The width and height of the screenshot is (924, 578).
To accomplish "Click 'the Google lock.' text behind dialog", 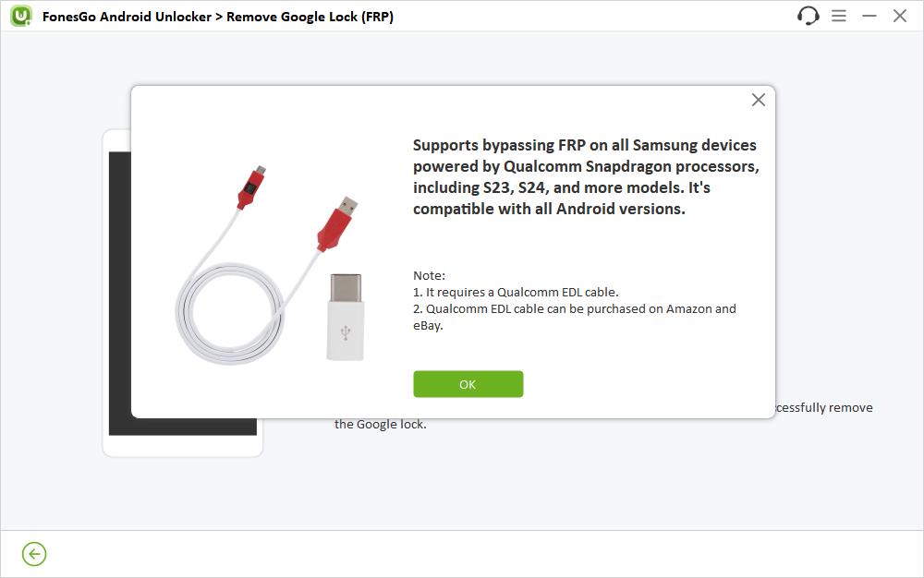I will (x=380, y=425).
